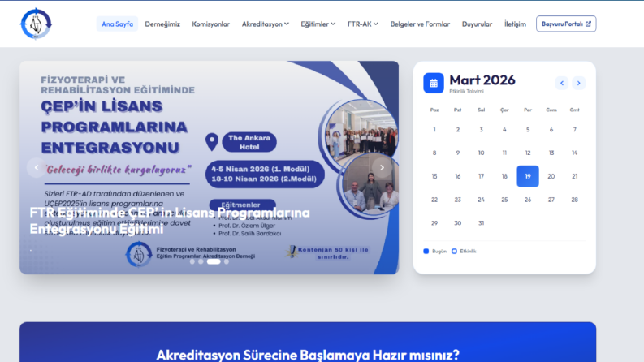This screenshot has width=644, height=362.
Task: Go to Duyurular page
Action: [x=477, y=24]
